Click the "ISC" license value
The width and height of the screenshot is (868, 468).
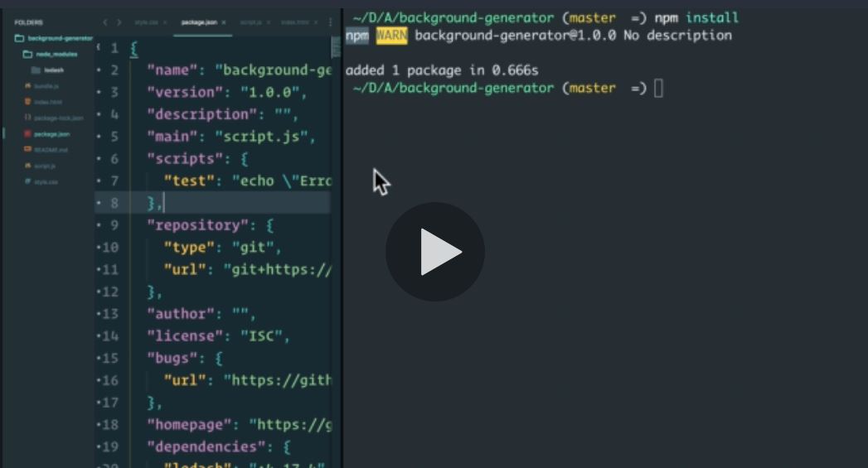coord(261,335)
